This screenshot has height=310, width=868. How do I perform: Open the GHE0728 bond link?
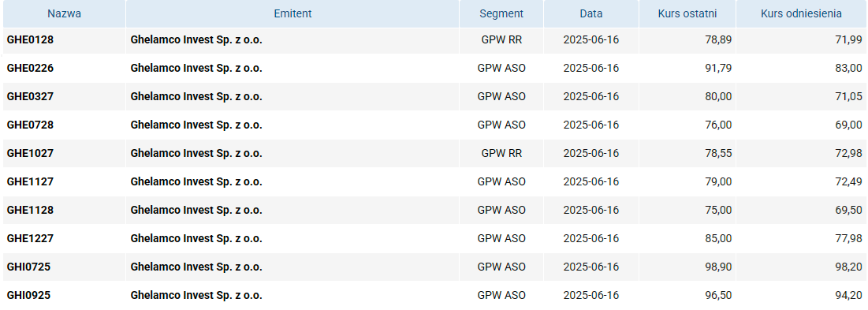30,125
